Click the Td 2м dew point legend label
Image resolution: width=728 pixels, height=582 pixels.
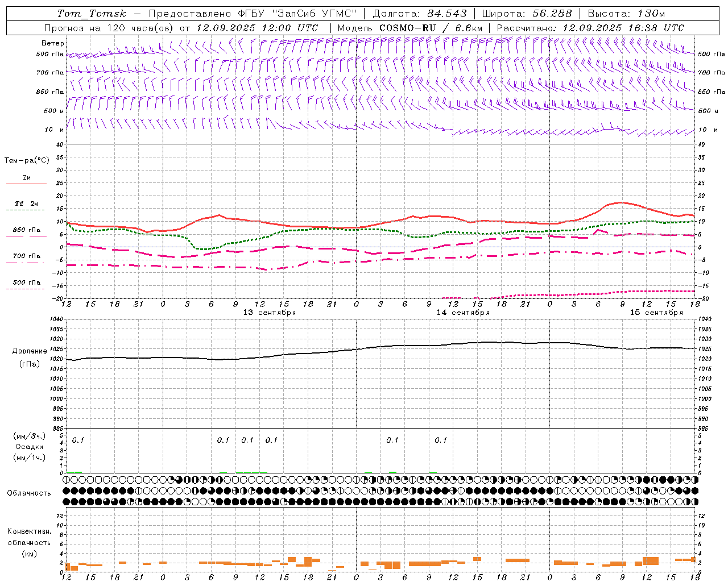[x=27, y=203]
